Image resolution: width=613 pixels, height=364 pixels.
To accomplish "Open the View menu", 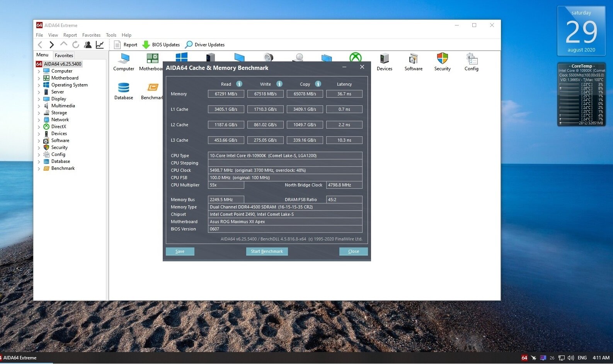I will (x=53, y=35).
